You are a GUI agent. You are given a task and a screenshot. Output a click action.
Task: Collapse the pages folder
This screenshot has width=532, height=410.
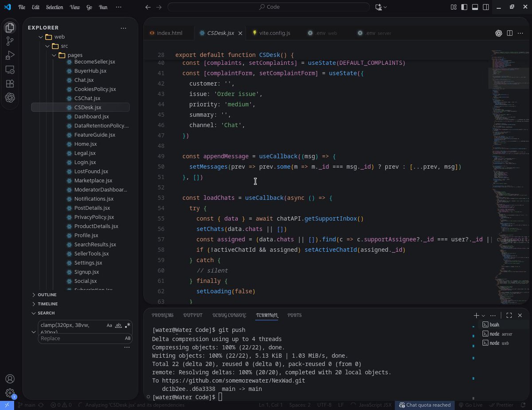click(x=54, y=55)
